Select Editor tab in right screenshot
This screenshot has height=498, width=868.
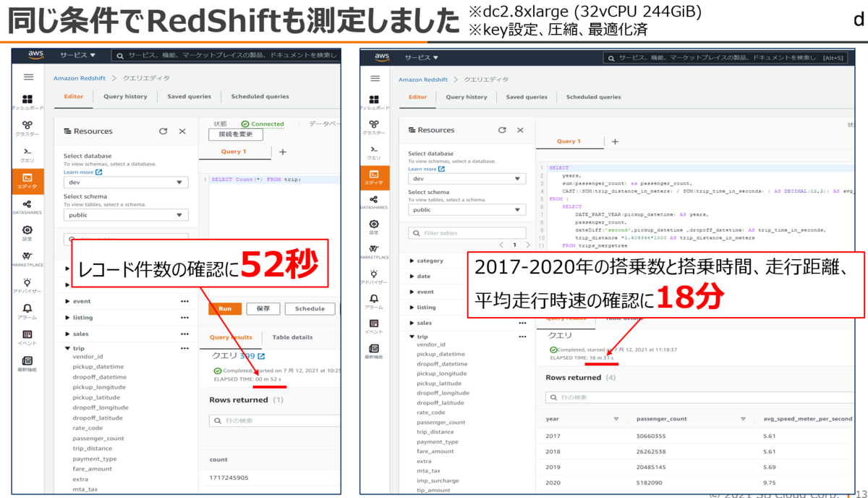tap(418, 97)
